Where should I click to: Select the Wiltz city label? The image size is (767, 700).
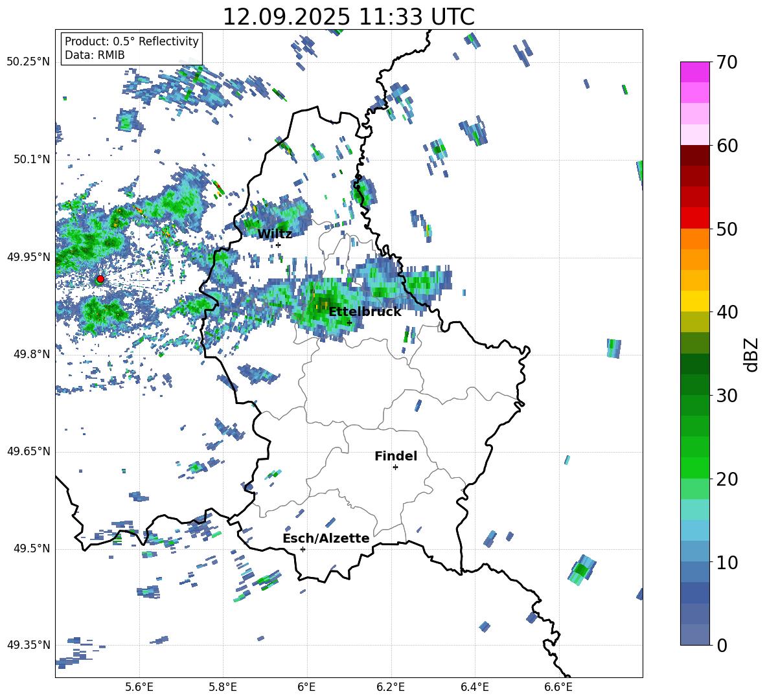[x=275, y=234]
